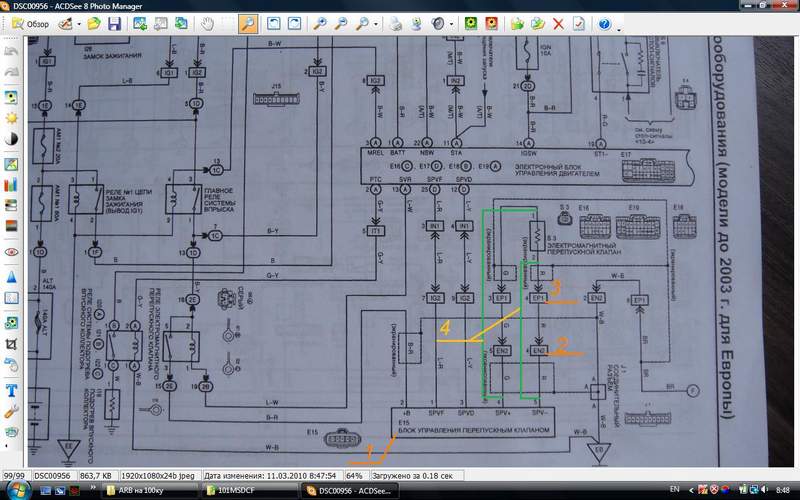Open the black-white contrast circle tool
The width and height of the screenshot is (800, 500).
pos(11,139)
